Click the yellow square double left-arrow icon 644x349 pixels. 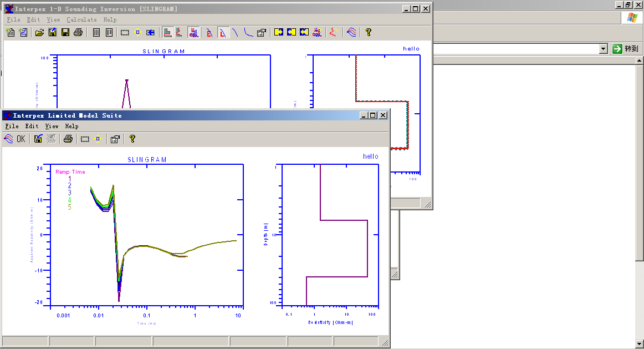tap(304, 32)
